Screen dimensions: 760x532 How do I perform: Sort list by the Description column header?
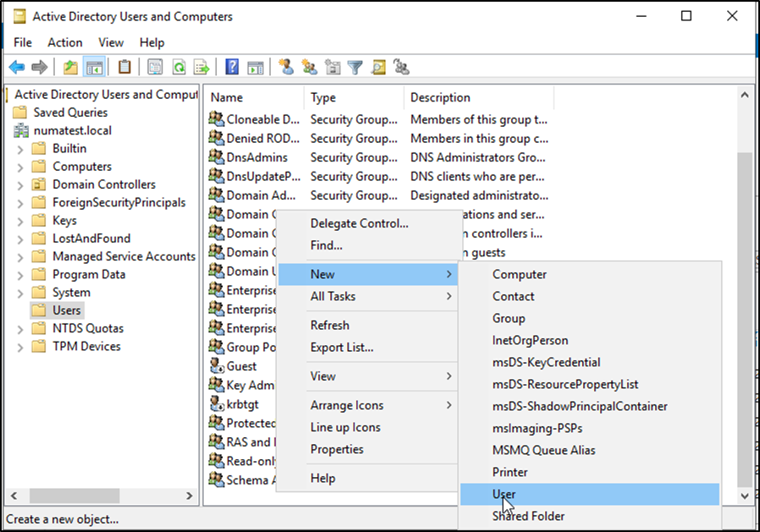click(440, 97)
